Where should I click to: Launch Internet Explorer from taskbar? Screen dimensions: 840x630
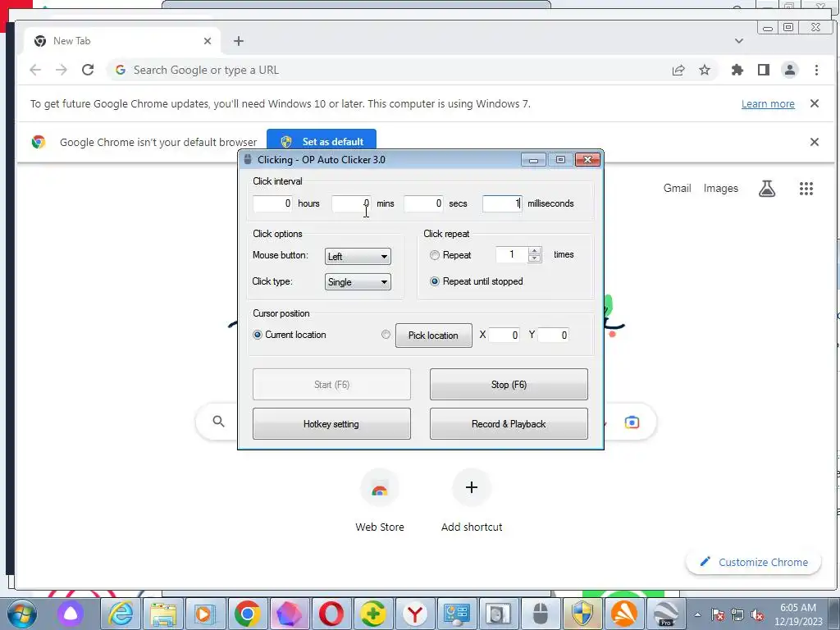121,614
